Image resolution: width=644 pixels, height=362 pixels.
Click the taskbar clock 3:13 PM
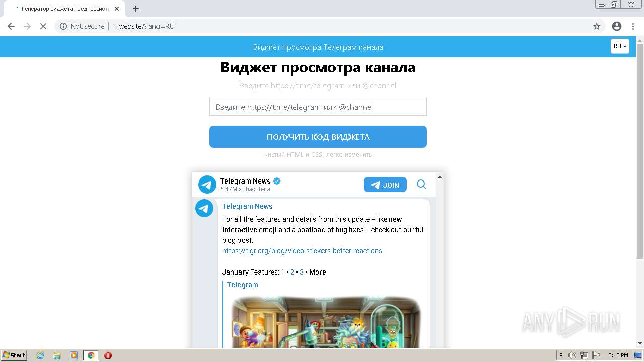point(618,355)
